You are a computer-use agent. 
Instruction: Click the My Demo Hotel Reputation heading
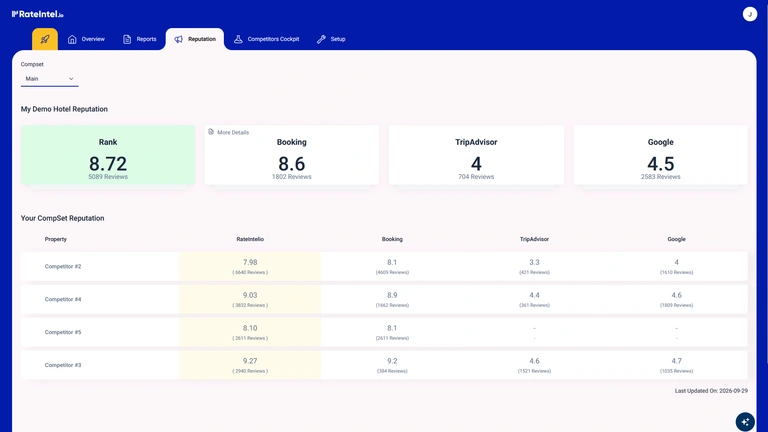pos(64,109)
